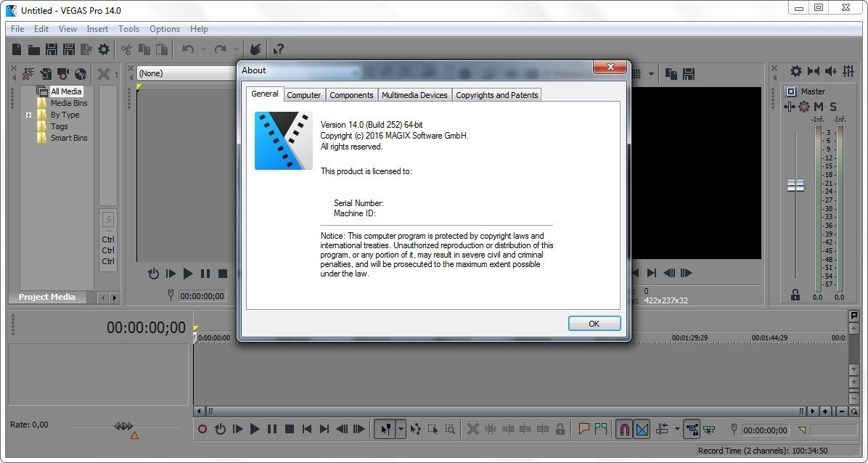The height and width of the screenshot is (463, 868).
Task: Click the Cut scissors icon
Action: pos(127,50)
